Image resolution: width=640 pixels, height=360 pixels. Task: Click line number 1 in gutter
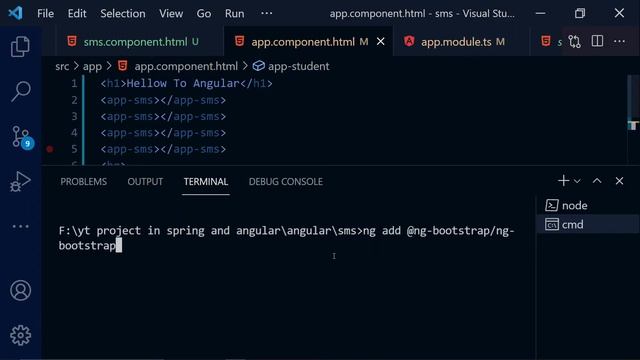(x=74, y=84)
